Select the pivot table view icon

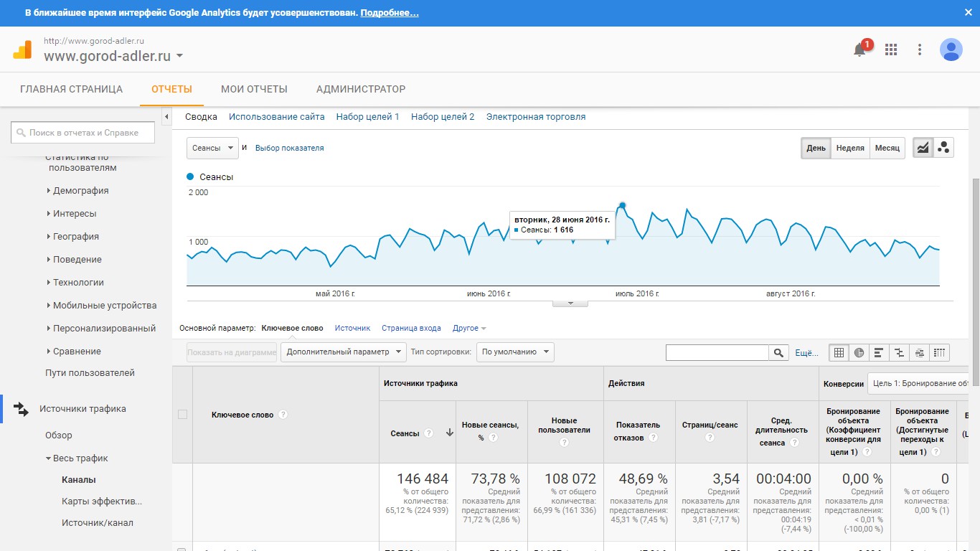coord(940,352)
